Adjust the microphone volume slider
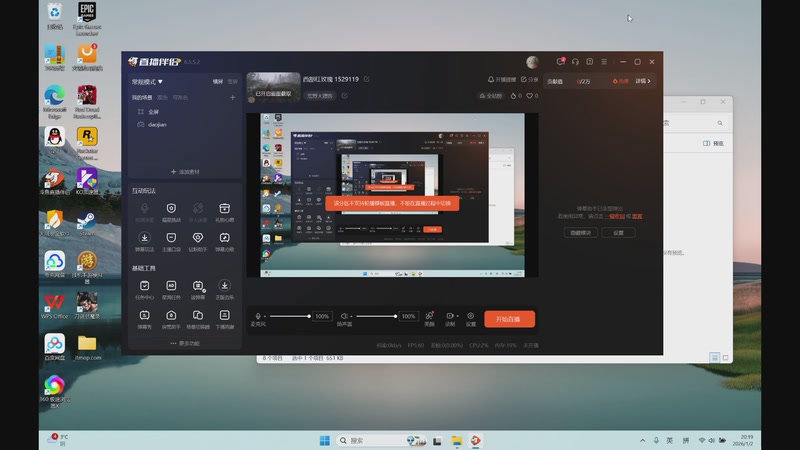Viewport: 800px width, 450px height. [x=289, y=316]
